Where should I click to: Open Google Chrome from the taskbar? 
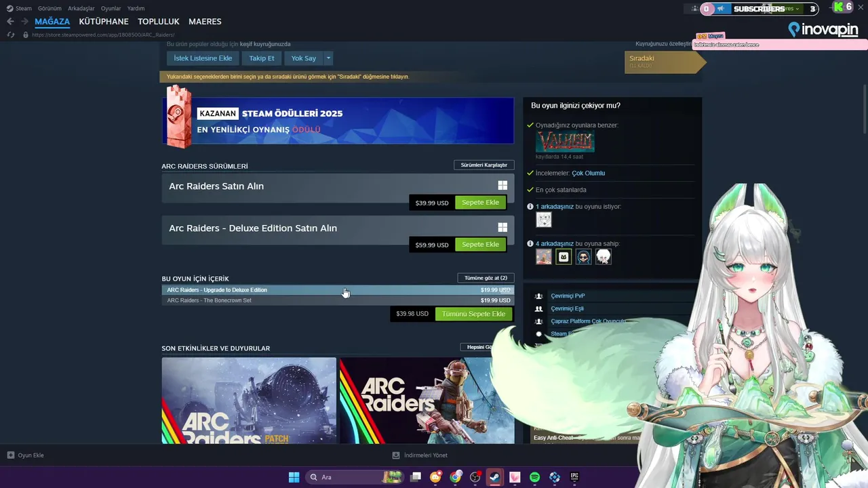click(455, 477)
